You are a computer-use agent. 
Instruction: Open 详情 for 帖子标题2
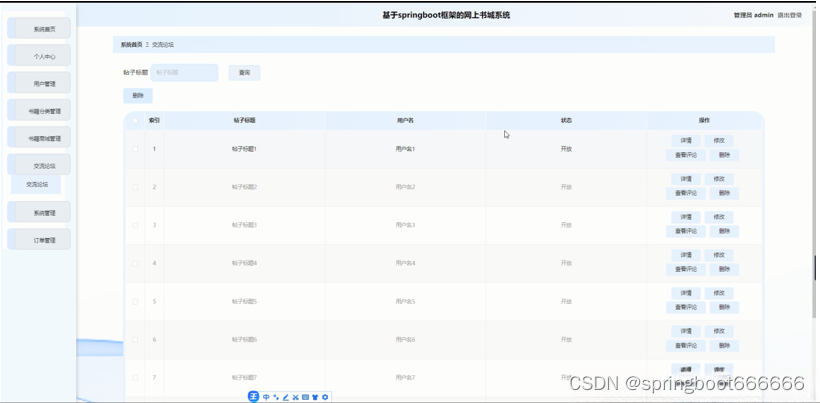click(x=686, y=179)
